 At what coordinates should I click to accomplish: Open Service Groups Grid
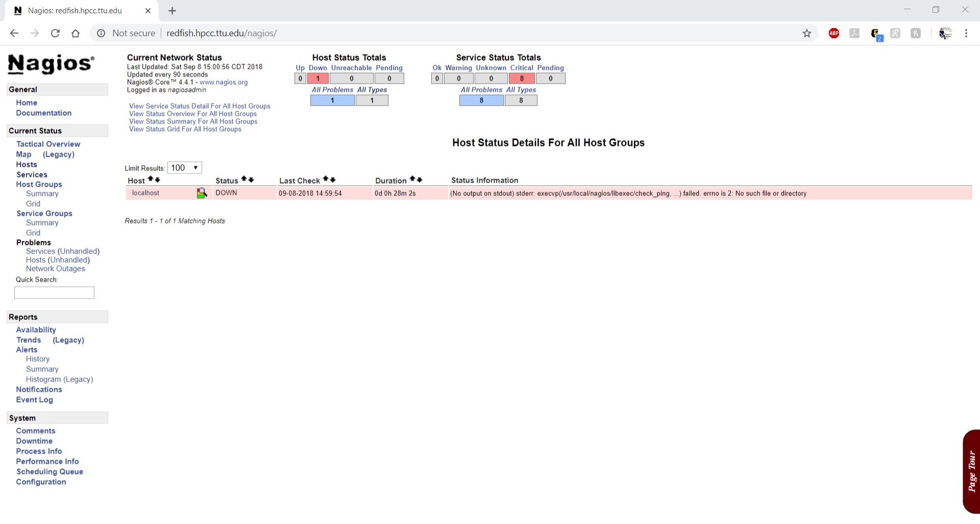33,233
